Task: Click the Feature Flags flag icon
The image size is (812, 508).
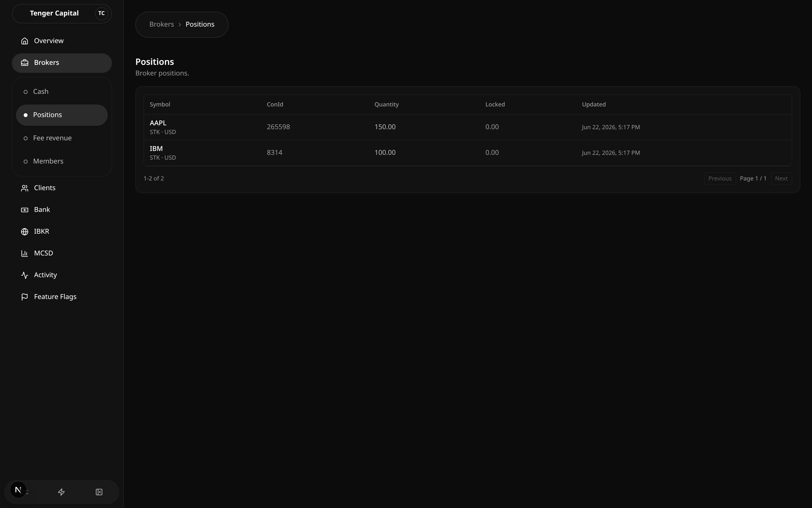Action: [x=24, y=297]
